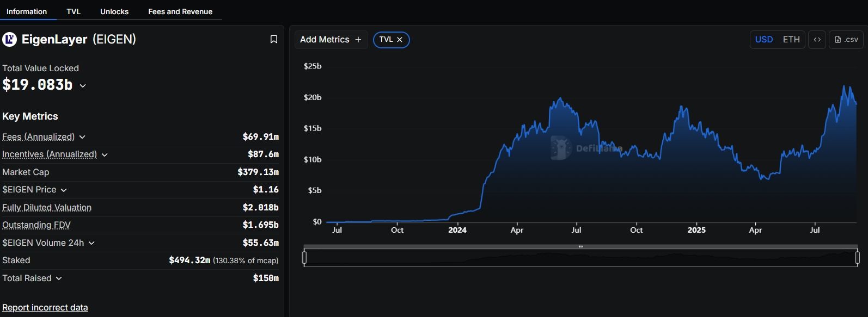Click the plus icon beside Add Metrics

click(x=358, y=40)
